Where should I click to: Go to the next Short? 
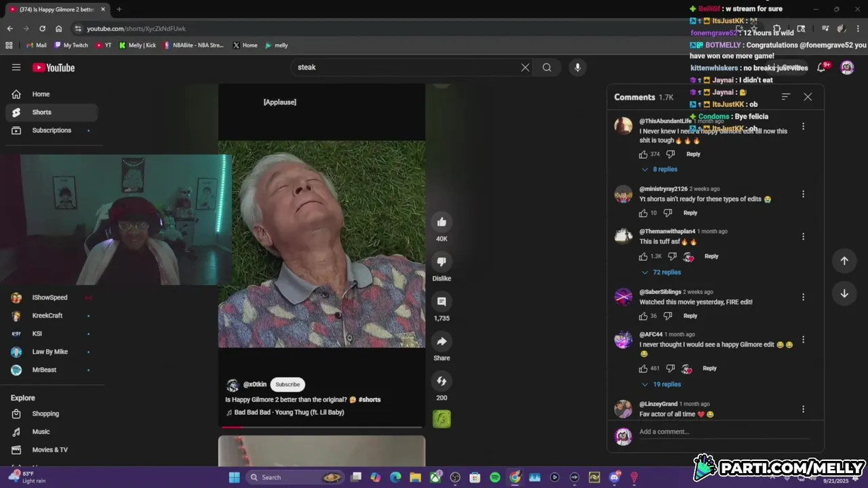(844, 293)
